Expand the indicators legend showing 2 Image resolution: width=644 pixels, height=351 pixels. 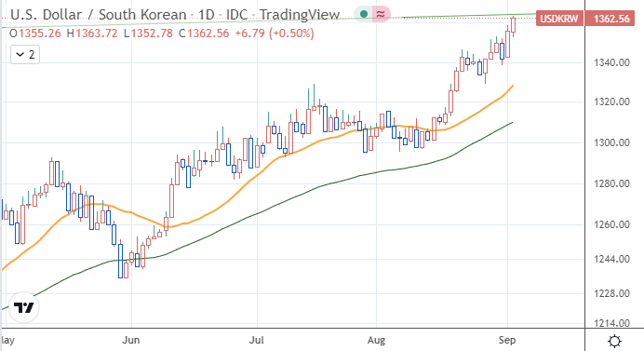pyautogui.click(x=25, y=55)
